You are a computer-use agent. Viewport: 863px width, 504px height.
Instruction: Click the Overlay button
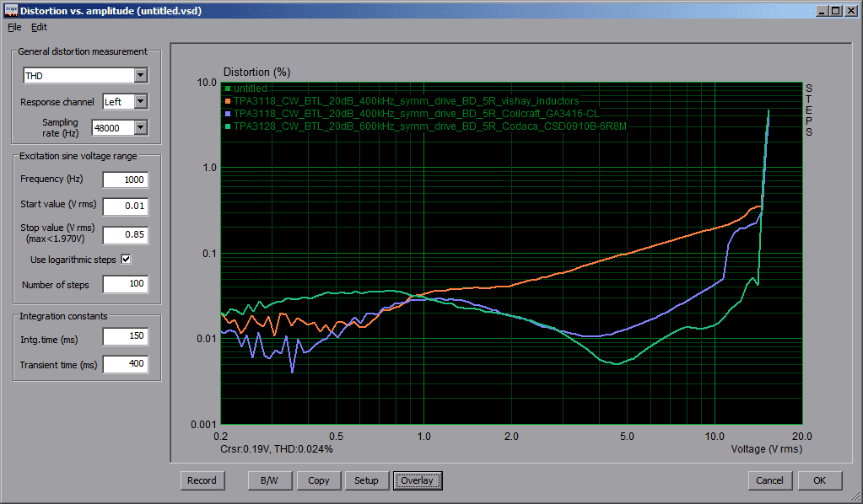pyautogui.click(x=417, y=480)
